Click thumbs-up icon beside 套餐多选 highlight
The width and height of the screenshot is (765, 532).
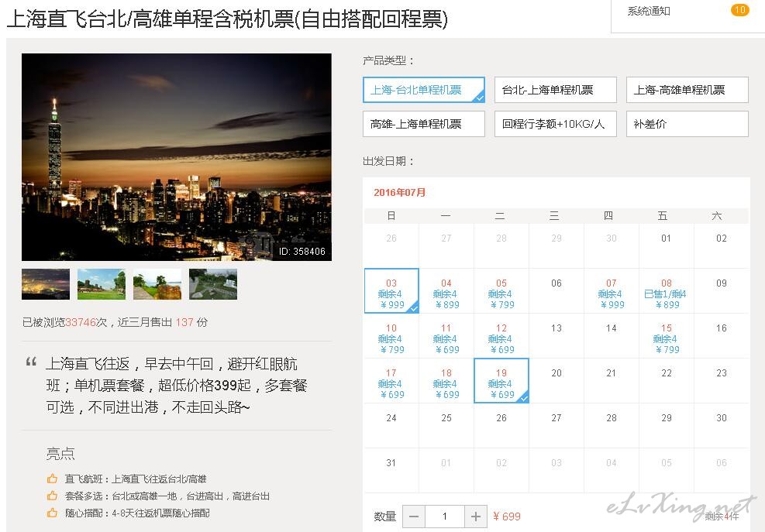pos(52,496)
